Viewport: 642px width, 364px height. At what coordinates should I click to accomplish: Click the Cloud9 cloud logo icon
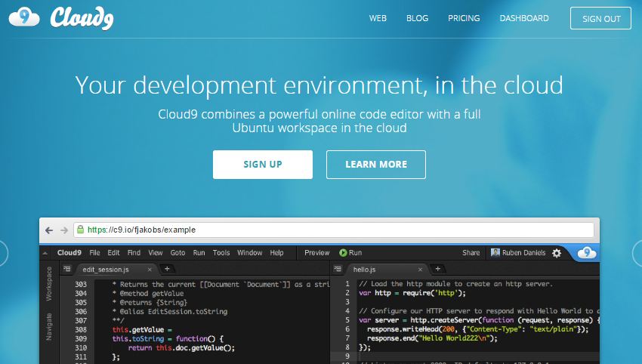(x=24, y=17)
